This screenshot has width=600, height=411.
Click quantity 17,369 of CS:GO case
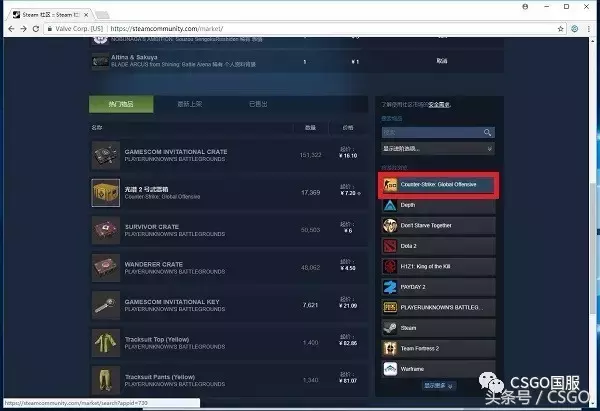click(x=311, y=192)
